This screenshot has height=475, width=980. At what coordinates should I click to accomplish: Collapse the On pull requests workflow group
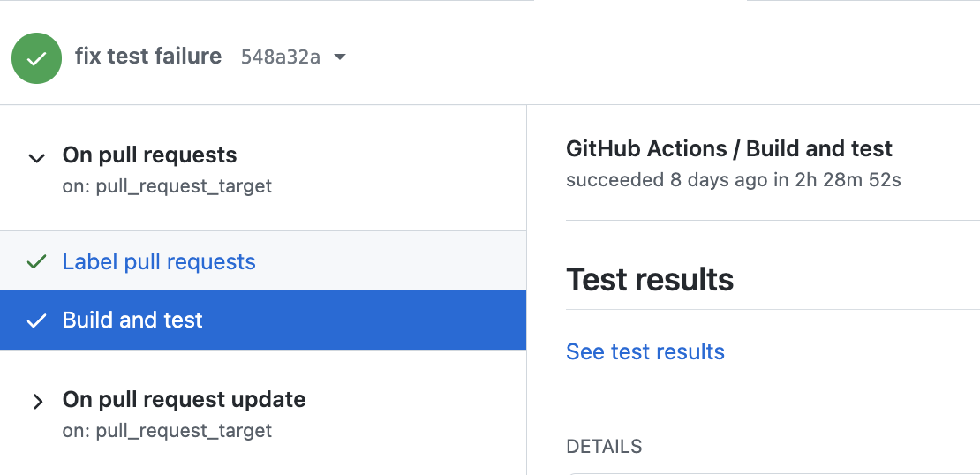point(36,158)
